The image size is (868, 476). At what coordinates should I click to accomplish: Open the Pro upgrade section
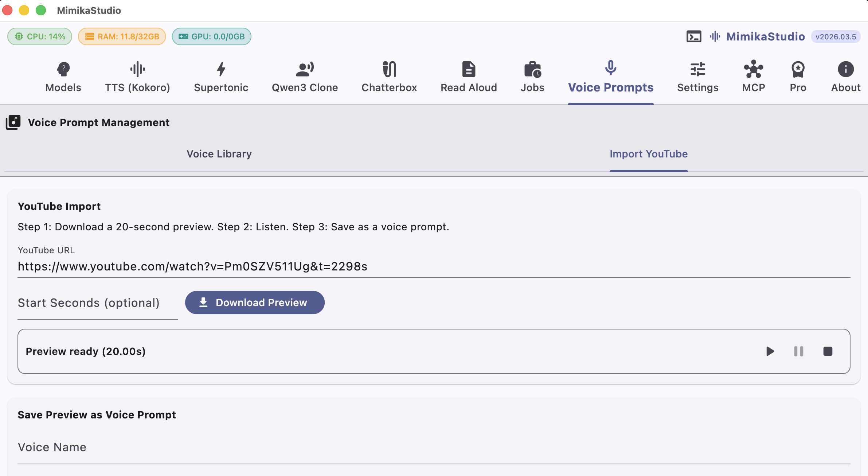pos(798,77)
